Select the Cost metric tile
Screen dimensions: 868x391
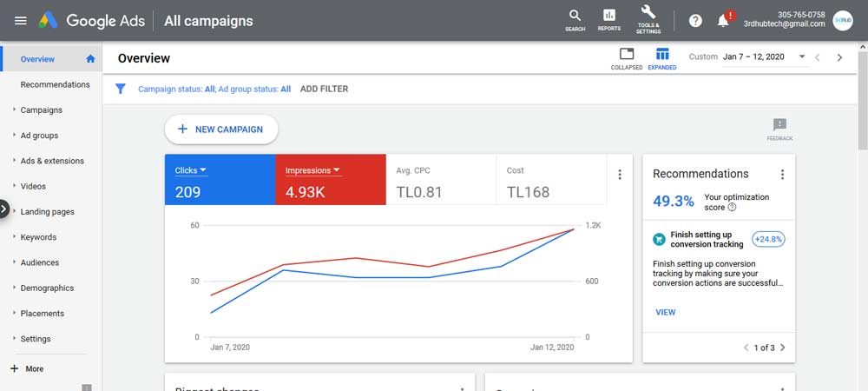point(551,180)
